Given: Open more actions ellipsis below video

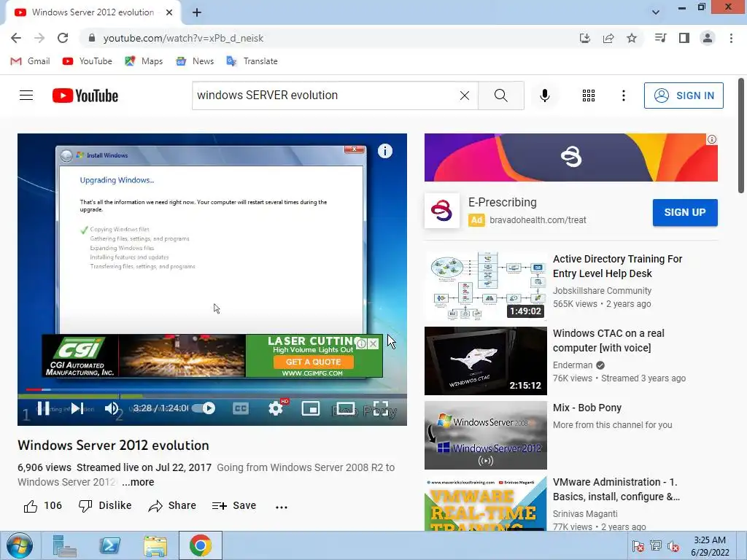Looking at the screenshot, I should 282,507.
